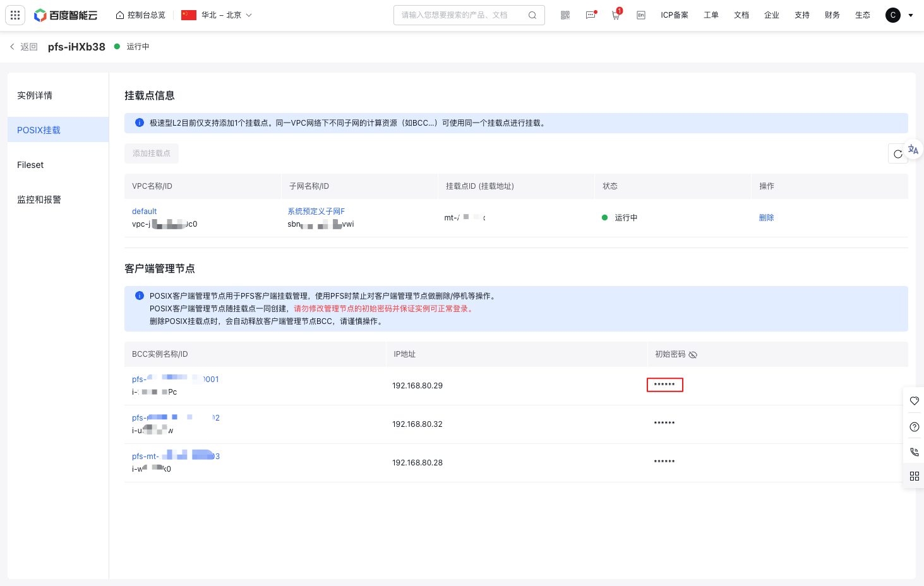
Task: Click IP address 192.168.80.28
Action: pyautogui.click(x=417, y=463)
